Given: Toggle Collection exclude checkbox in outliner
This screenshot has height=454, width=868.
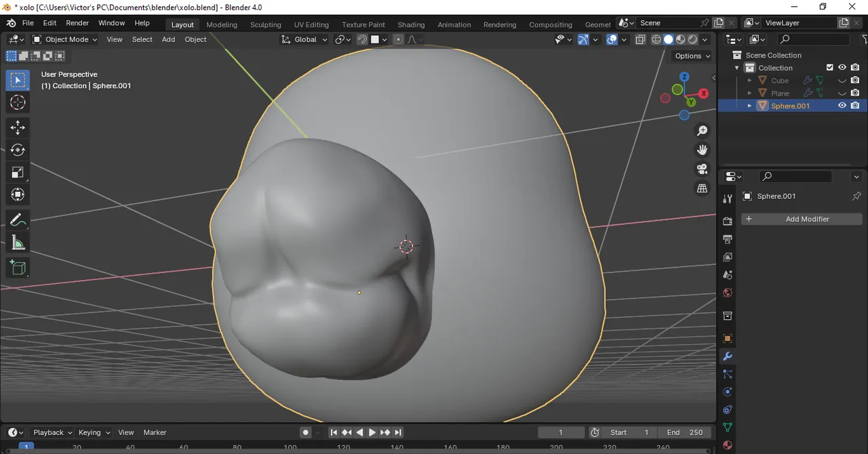Looking at the screenshot, I should 829,68.
